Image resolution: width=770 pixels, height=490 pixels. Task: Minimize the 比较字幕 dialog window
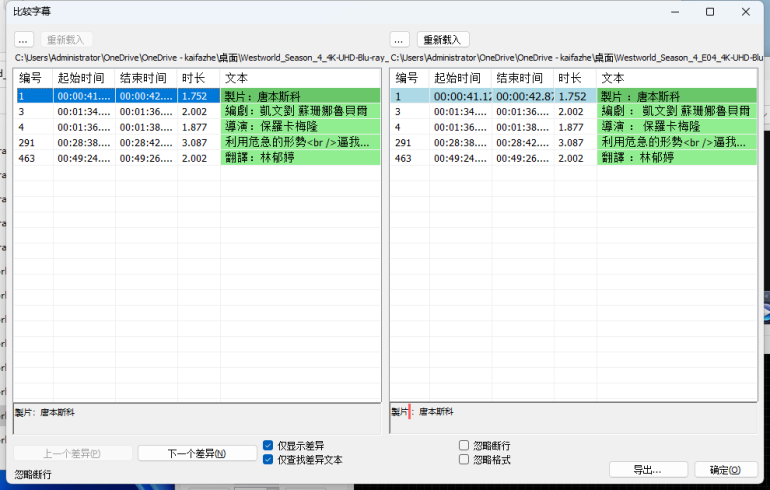675,12
